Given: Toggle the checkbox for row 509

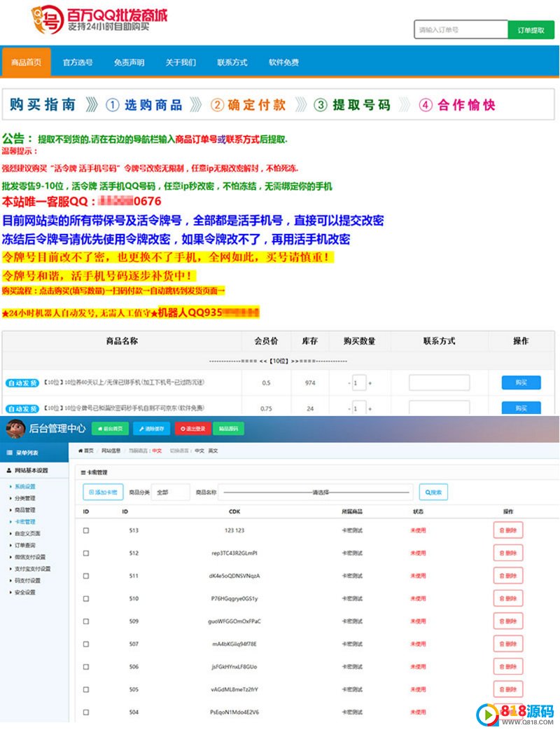Looking at the screenshot, I should coord(86,621).
